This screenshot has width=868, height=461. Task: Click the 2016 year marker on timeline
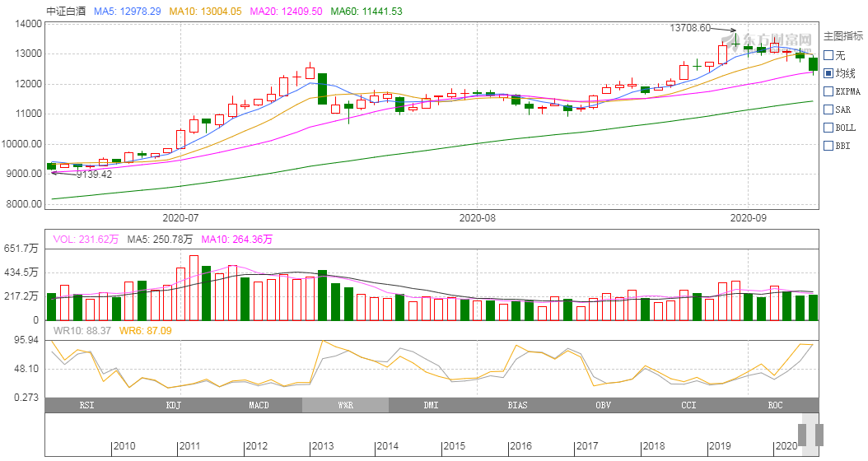[521, 446]
